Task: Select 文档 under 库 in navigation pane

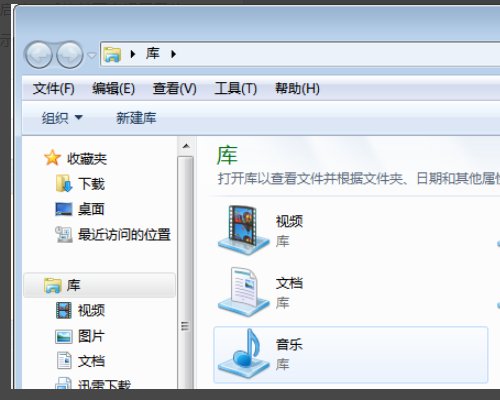Action: (x=91, y=361)
